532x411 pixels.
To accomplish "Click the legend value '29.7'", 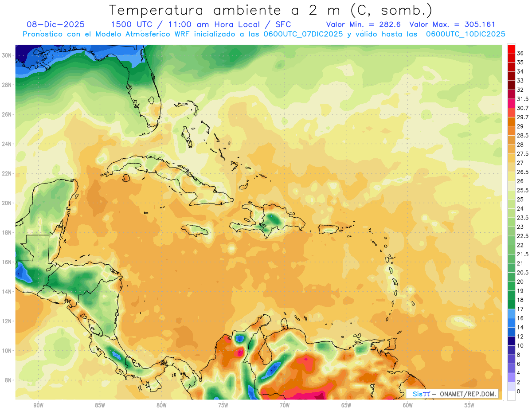I will coord(523,117).
